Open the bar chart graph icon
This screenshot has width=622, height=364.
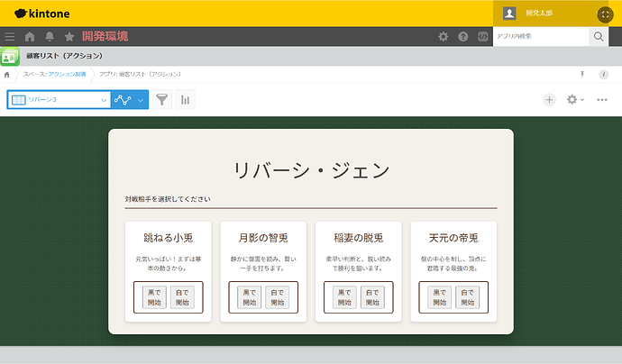tap(186, 100)
